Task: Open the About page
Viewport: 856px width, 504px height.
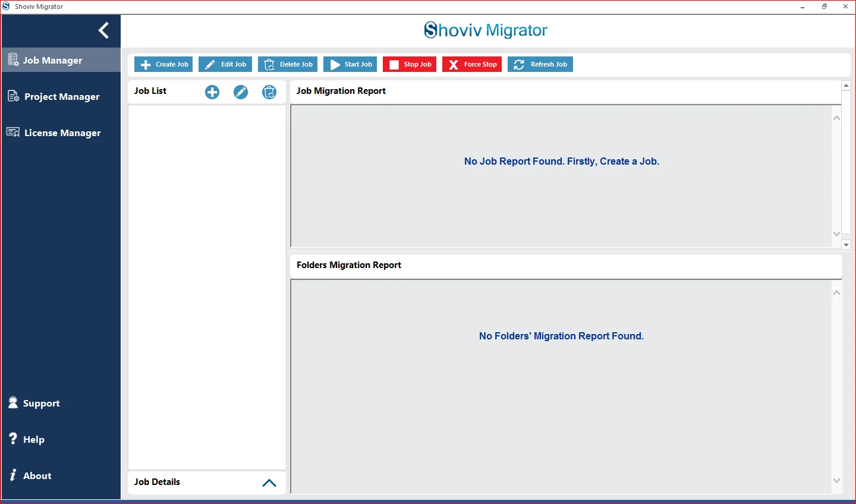Action: [61, 475]
